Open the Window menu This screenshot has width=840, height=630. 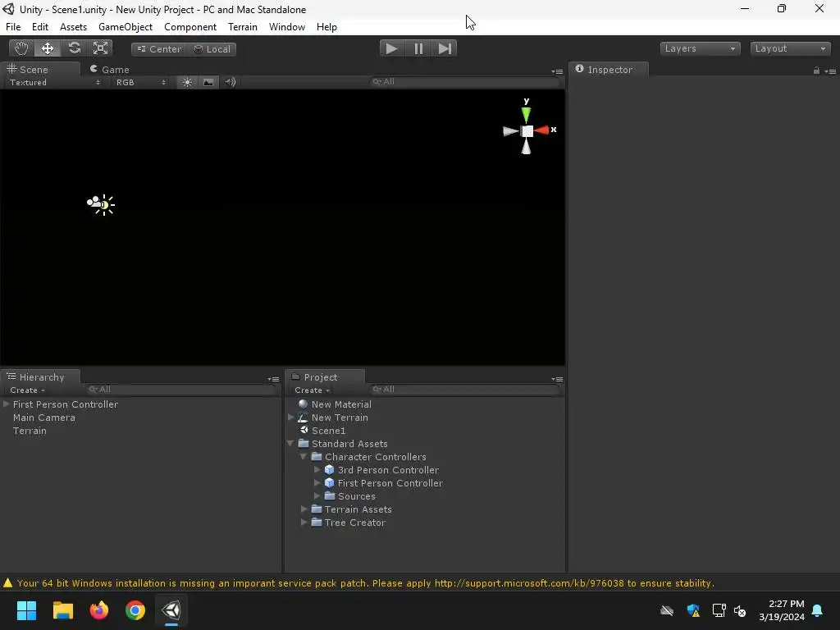[287, 27]
